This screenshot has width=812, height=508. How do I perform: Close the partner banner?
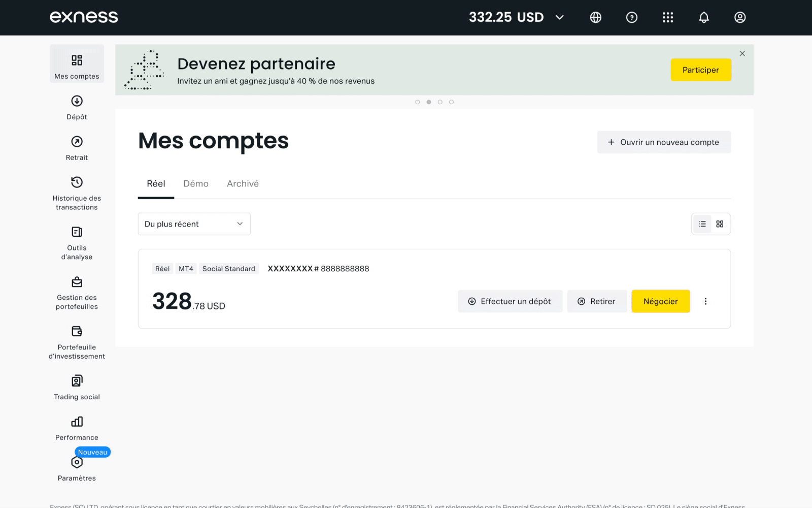[742, 53]
